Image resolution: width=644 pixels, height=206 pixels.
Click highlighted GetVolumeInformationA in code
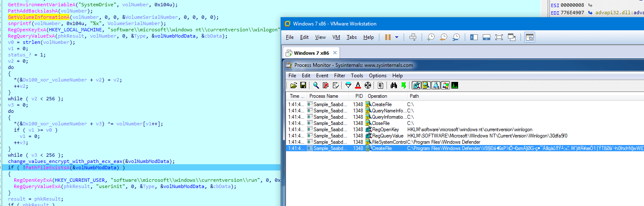[x=39, y=17]
